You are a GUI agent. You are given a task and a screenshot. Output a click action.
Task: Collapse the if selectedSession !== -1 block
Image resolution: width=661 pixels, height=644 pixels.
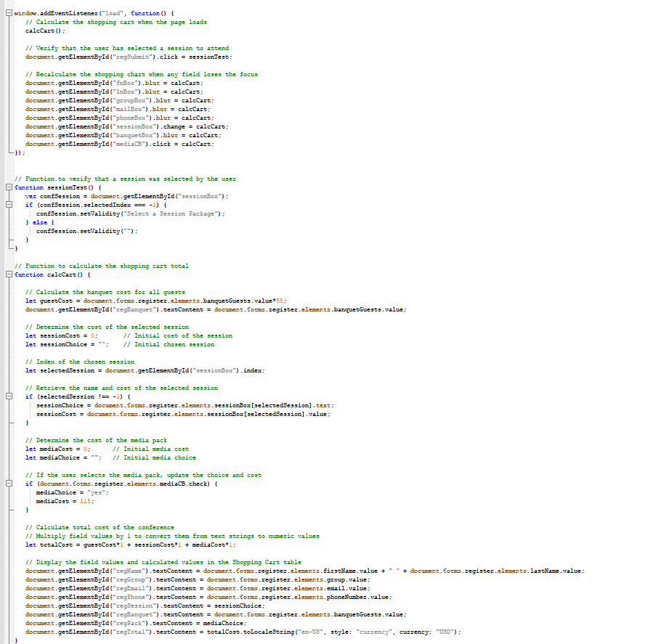pos(9,396)
